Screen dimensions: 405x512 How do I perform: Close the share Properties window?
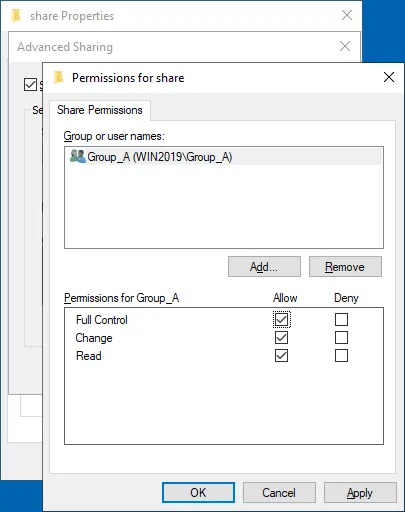347,15
